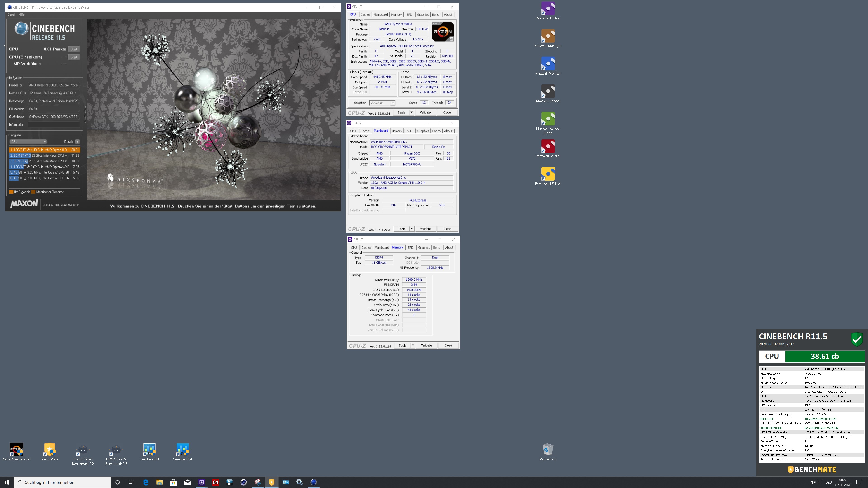Select ranking row 2 Intel Xeon 3.33 GHz

click(x=45, y=156)
